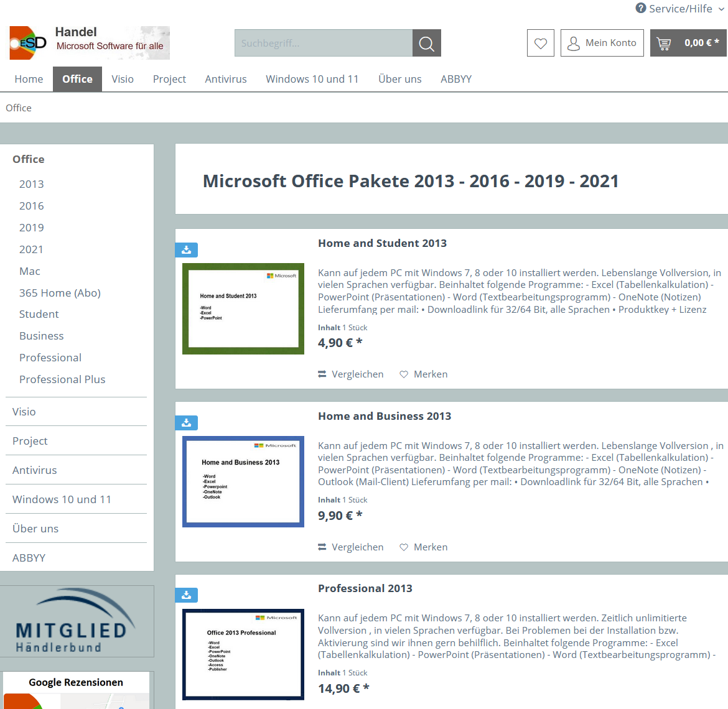Click the Office 2013 Professional product image
The image size is (728, 709).
[243, 655]
